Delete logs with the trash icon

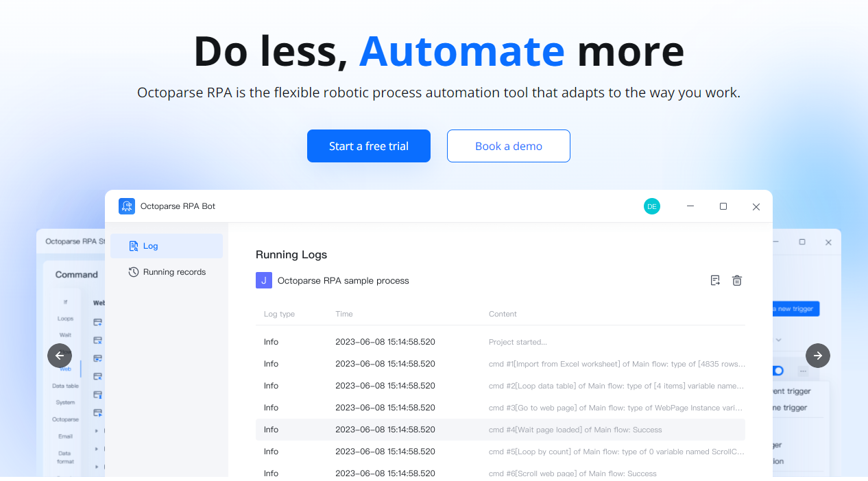(x=737, y=280)
